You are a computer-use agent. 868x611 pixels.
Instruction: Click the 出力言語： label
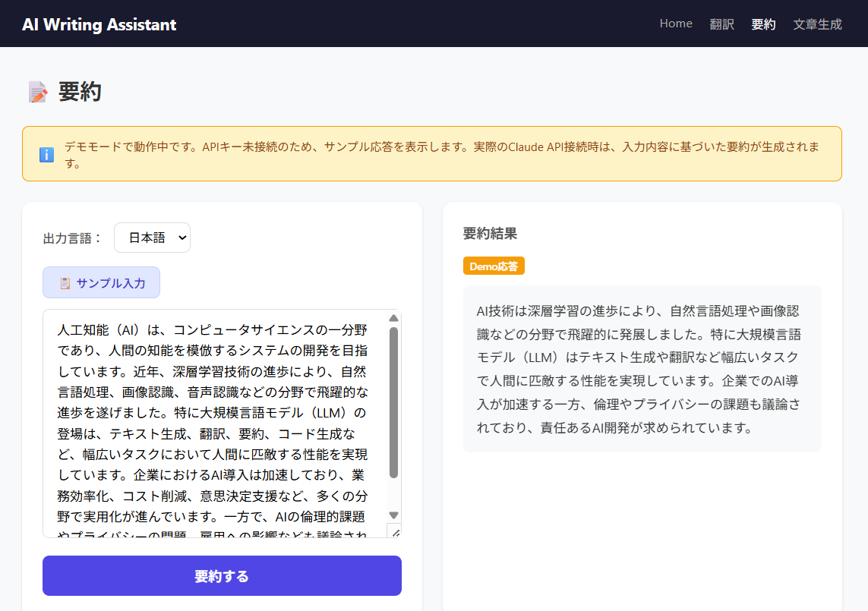tap(73, 238)
